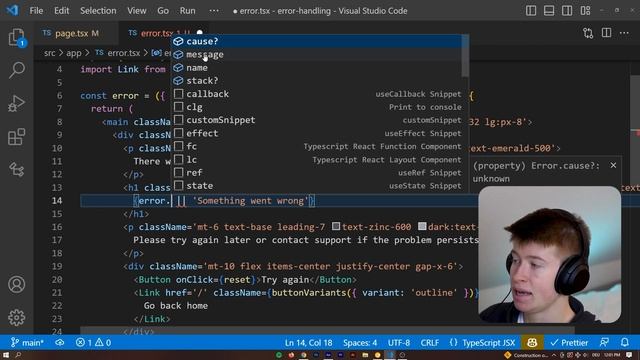The image size is (640, 360).
Task: Select 'app' in the breadcrumb
Action: click(74, 53)
